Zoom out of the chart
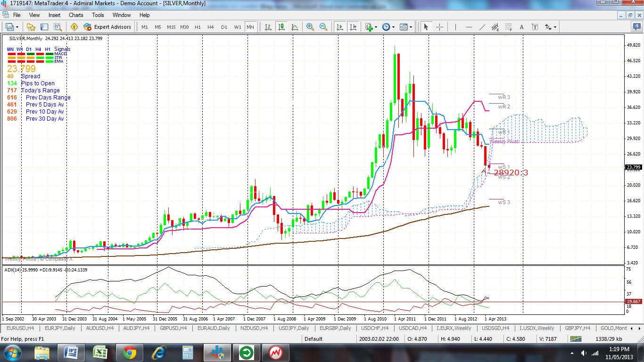This screenshot has height=362, width=644. (323, 27)
